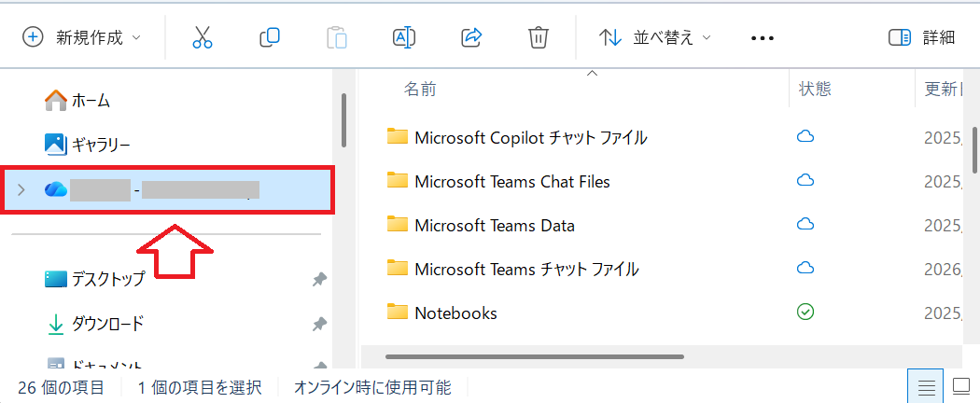The image size is (980, 403).
Task: Open the 新規作成 dropdown
Action: coord(81,37)
